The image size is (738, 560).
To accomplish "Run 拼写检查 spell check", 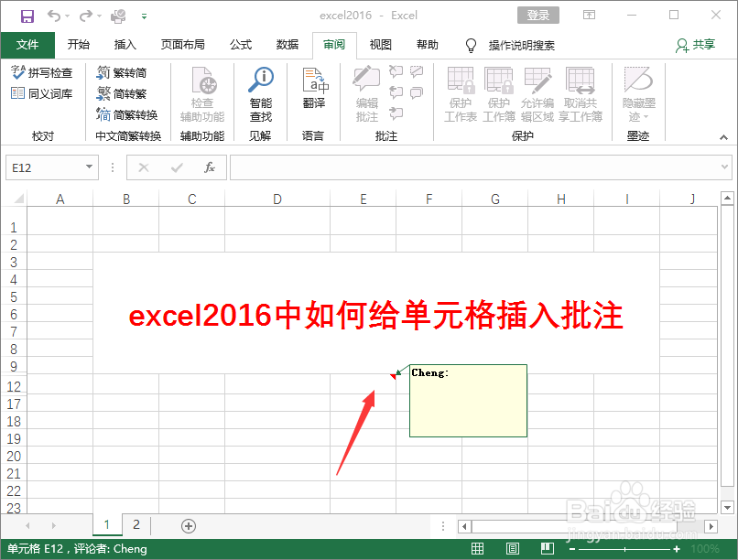I will pyautogui.click(x=41, y=72).
